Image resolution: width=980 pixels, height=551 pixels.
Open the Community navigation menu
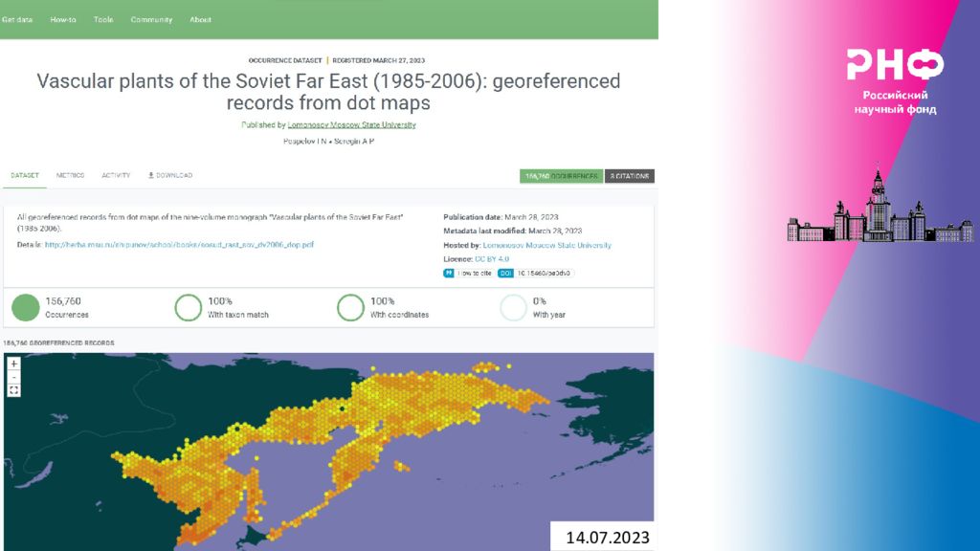[x=151, y=19]
